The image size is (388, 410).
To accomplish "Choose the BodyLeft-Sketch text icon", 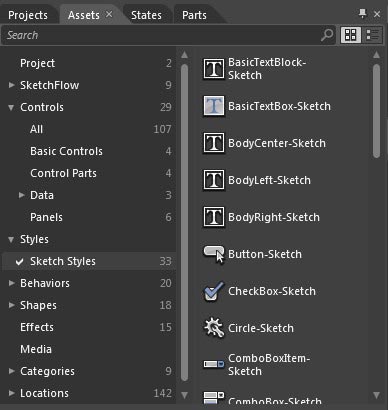I will [213, 180].
